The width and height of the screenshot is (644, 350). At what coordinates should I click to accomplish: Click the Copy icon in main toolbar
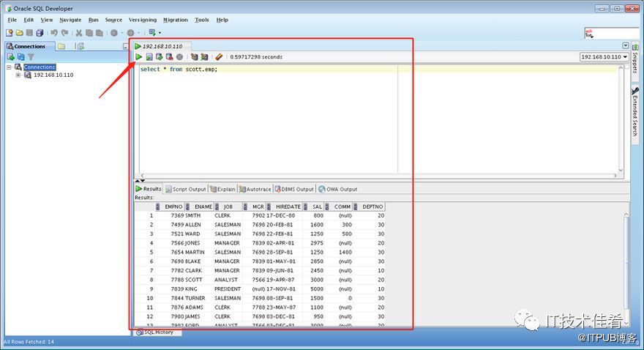(89, 32)
